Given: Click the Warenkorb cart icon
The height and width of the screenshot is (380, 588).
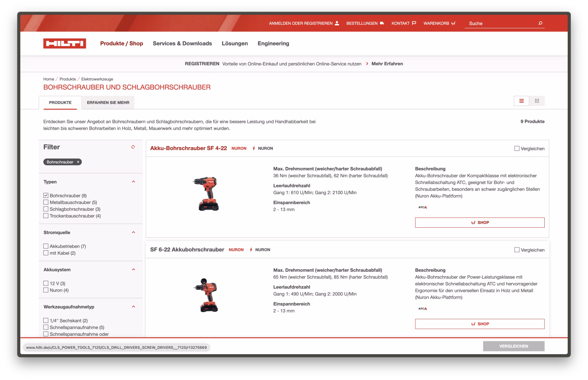Looking at the screenshot, I should 453,23.
